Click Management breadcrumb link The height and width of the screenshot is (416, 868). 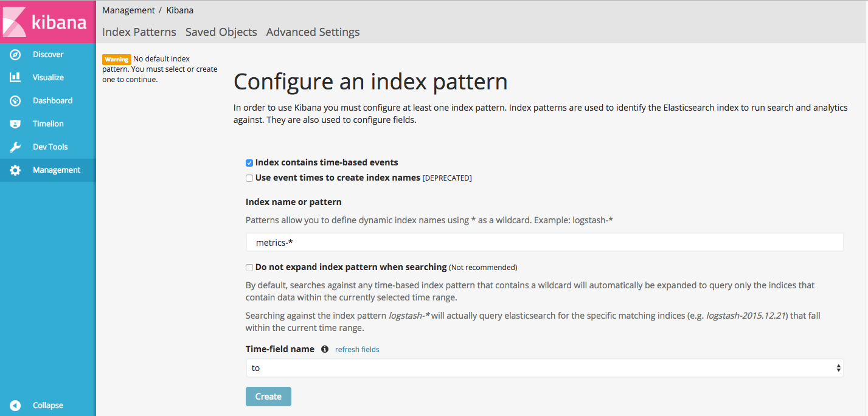(x=128, y=10)
